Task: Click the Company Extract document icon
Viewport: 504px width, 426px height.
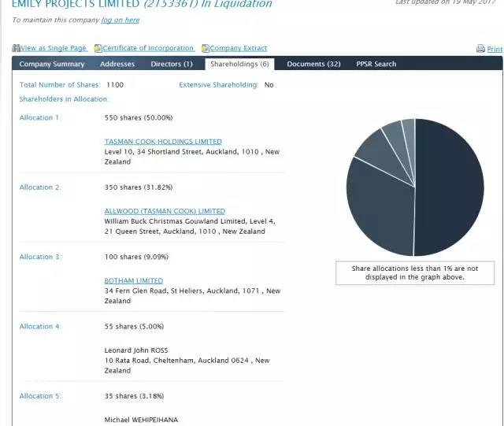Action: (x=206, y=48)
